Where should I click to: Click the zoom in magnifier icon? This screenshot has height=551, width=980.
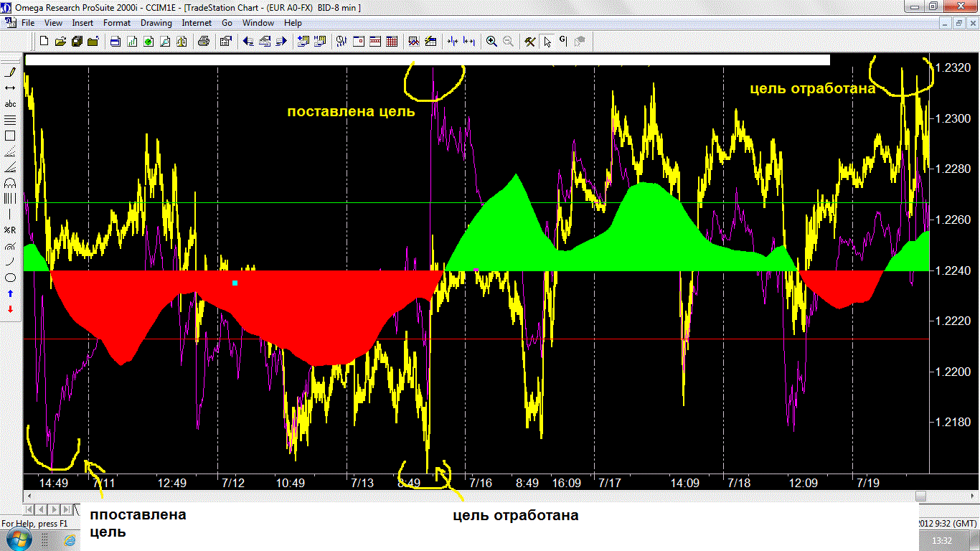point(491,42)
